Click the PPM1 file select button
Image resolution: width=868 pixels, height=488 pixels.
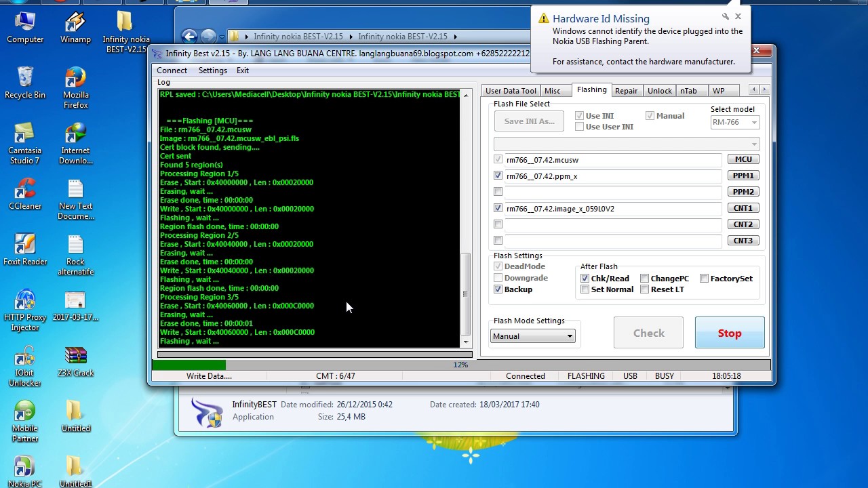point(743,176)
